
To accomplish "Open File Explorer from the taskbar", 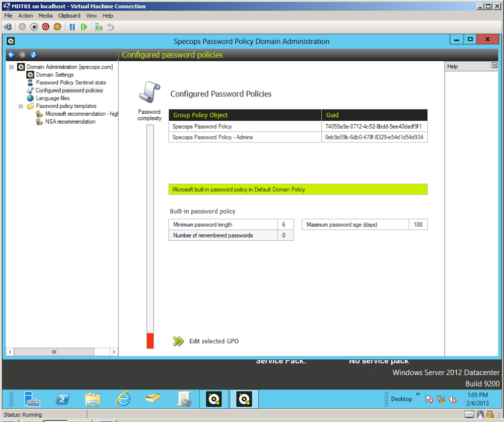I will [93, 399].
